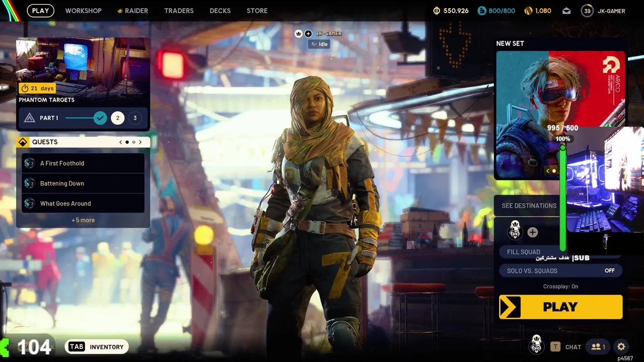644x362 pixels.
Task: Select stage 2 of Phantom Targets
Action: pos(118,118)
